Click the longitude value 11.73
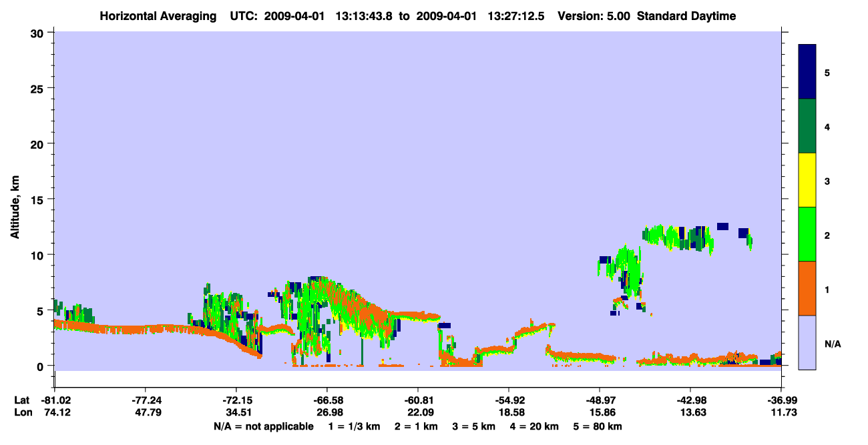868x445 pixels. click(783, 412)
